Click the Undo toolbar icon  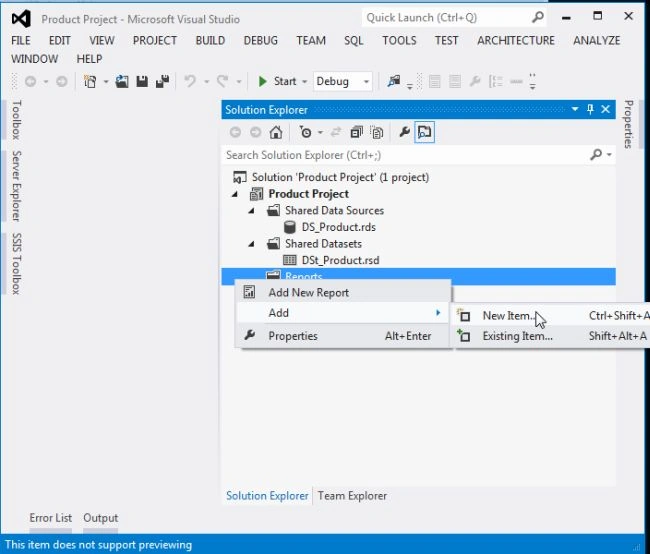190,81
